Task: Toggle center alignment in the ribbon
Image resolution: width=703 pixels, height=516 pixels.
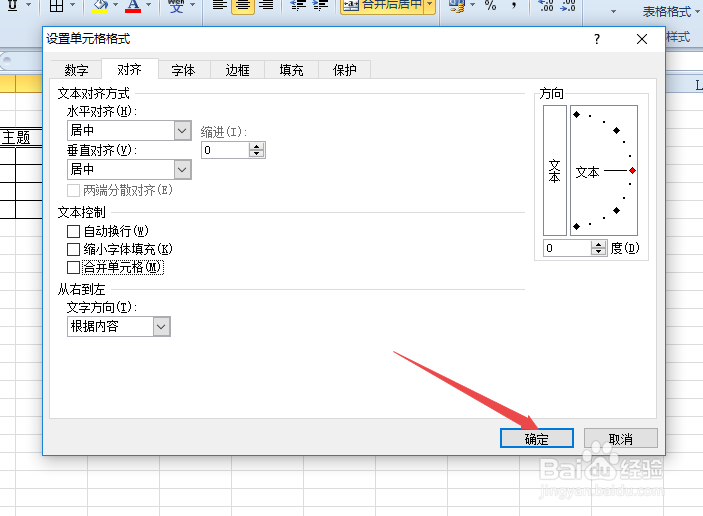Action: 243,5
